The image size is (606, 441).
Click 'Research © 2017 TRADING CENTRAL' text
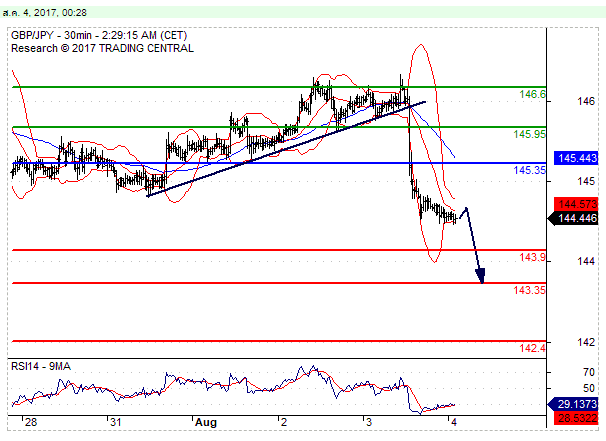pyautogui.click(x=102, y=48)
